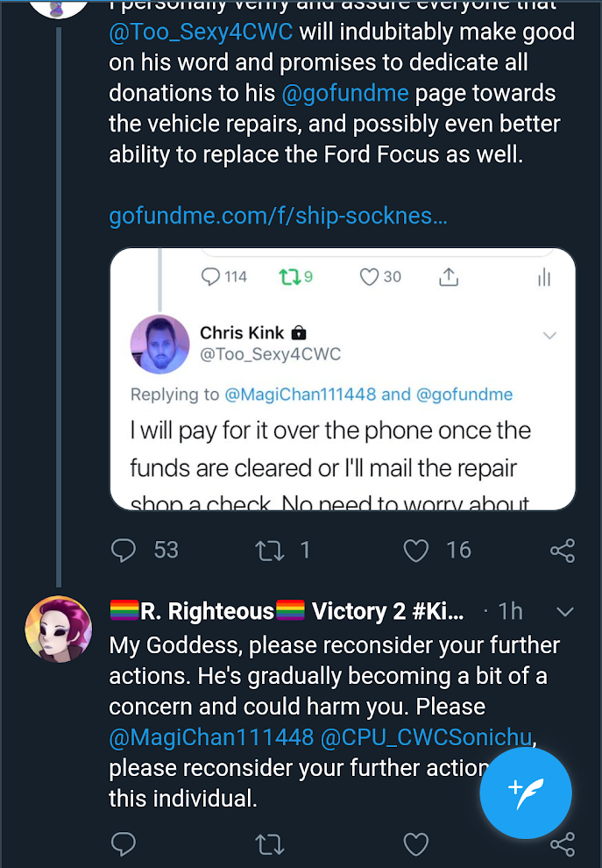
Task: Open the @Too_Sexy4CWC mention link
Action: [x=201, y=32]
